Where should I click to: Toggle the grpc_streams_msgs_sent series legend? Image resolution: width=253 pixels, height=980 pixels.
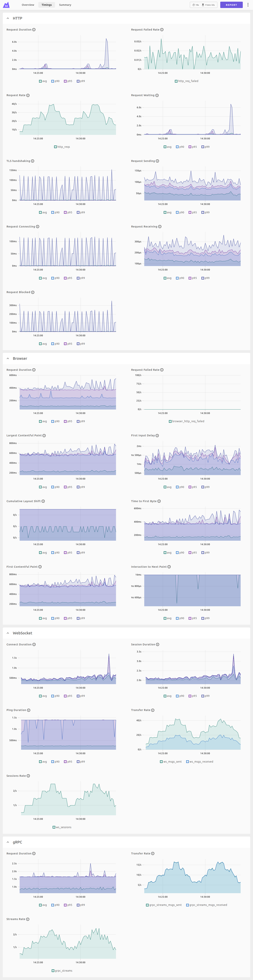click(x=164, y=905)
